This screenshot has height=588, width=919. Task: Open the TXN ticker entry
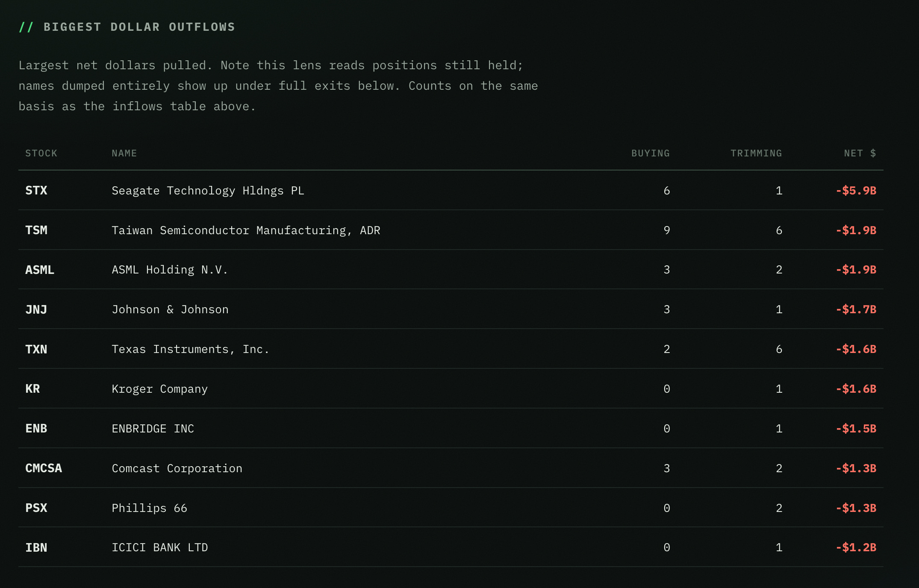coord(36,349)
